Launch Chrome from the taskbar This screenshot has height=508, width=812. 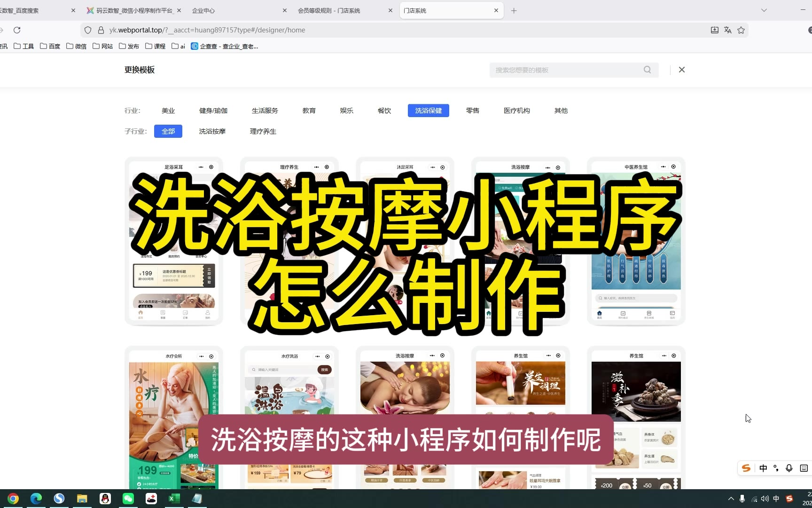(13, 499)
